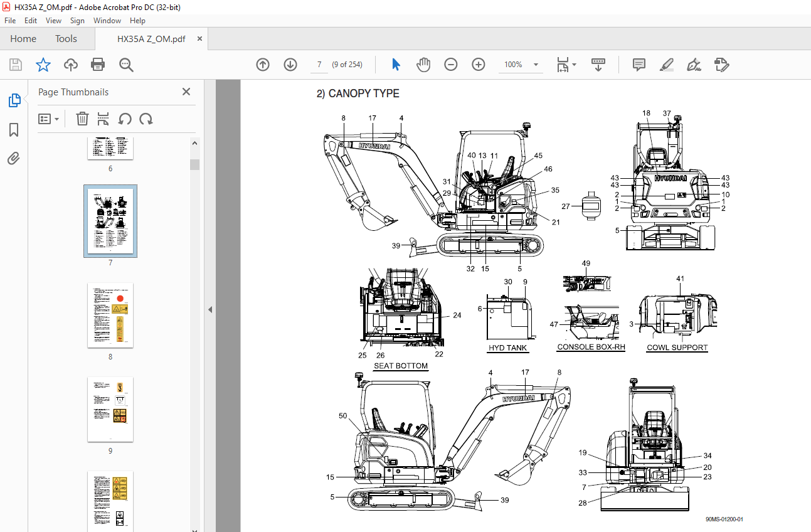Viewport: 811px width, 532px height.
Task: Zoom out with the minus icon
Action: coord(451,65)
